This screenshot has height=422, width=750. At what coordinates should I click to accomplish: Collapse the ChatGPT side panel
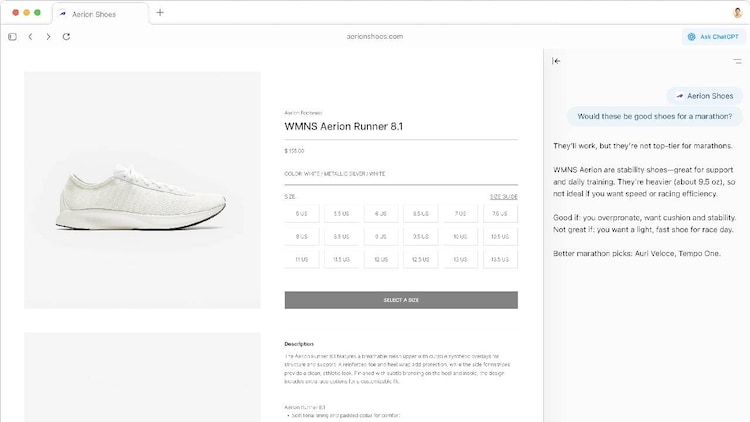click(557, 61)
